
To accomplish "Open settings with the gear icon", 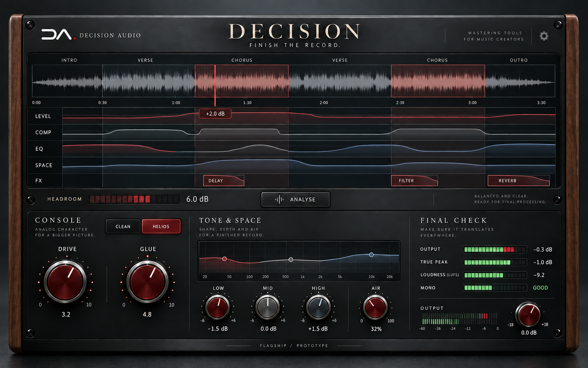I will click(x=544, y=36).
